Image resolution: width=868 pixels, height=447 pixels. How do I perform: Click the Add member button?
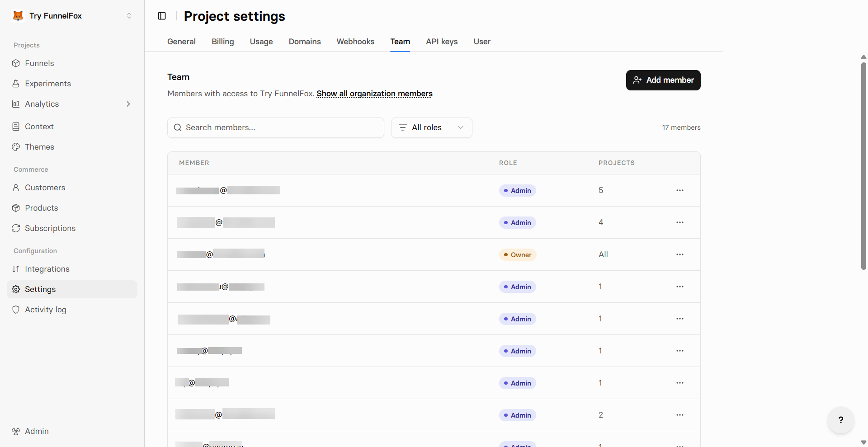pyautogui.click(x=663, y=80)
